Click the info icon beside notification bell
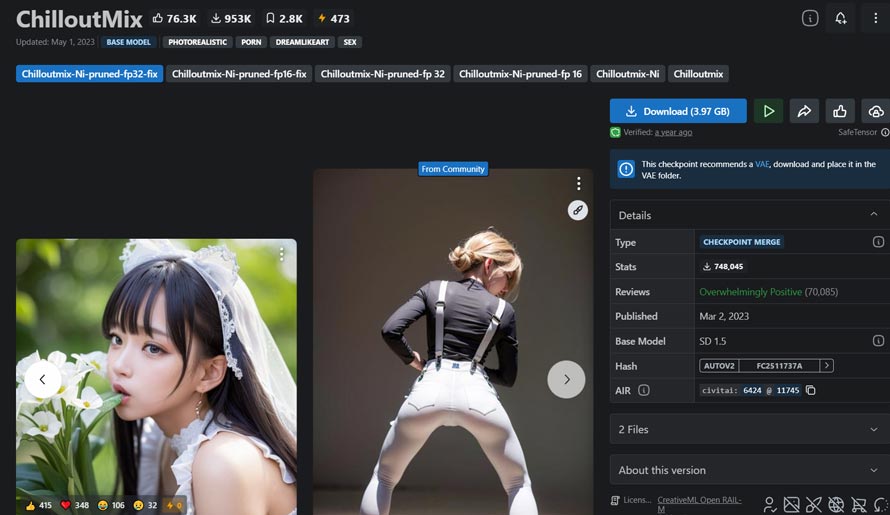Viewport: 890px width, 515px height. click(x=810, y=18)
